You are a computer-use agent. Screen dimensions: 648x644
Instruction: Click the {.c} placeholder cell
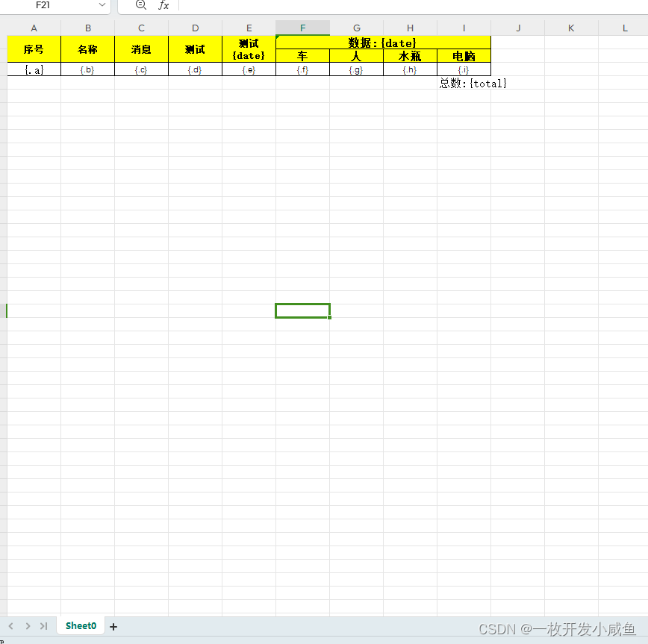[141, 69]
